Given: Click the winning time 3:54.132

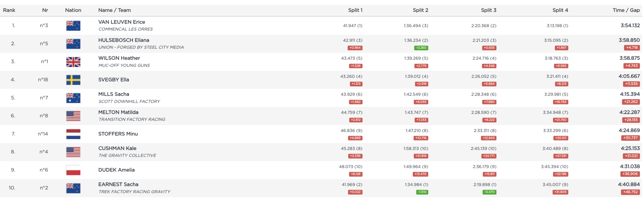Looking at the screenshot, I should tap(630, 25).
